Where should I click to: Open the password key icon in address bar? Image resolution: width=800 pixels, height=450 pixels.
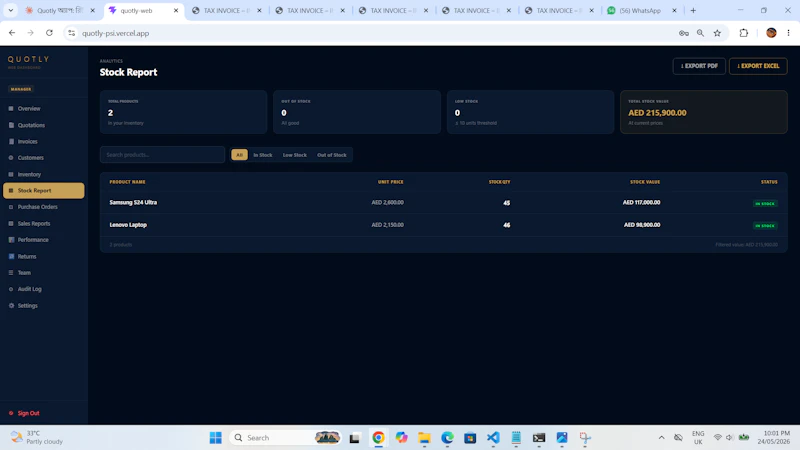click(684, 33)
